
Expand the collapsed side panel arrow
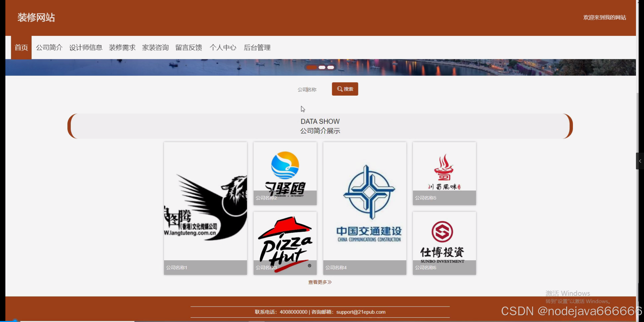pyautogui.click(x=640, y=161)
